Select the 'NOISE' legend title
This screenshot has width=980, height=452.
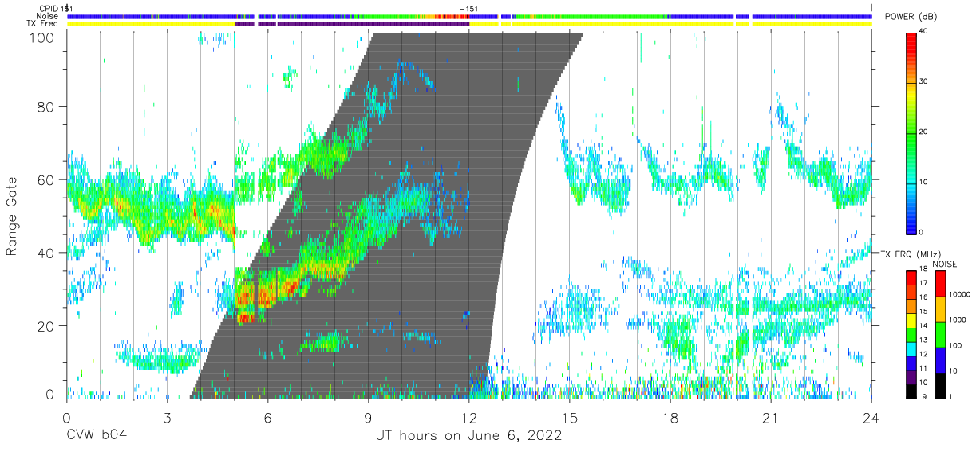click(x=945, y=264)
